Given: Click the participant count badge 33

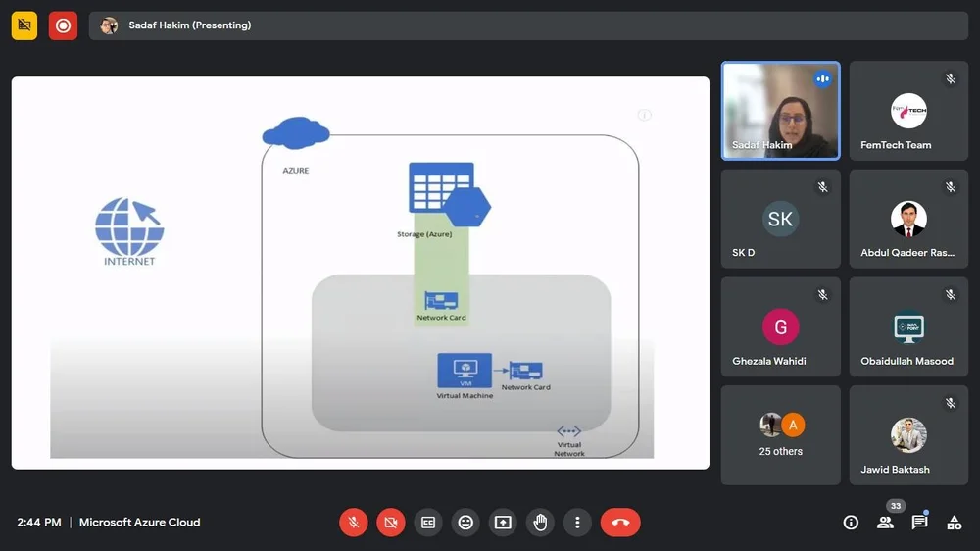Looking at the screenshot, I should 896,506.
